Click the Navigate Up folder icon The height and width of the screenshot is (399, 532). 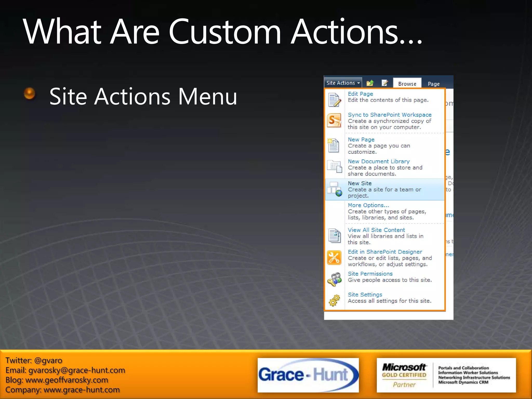(370, 83)
